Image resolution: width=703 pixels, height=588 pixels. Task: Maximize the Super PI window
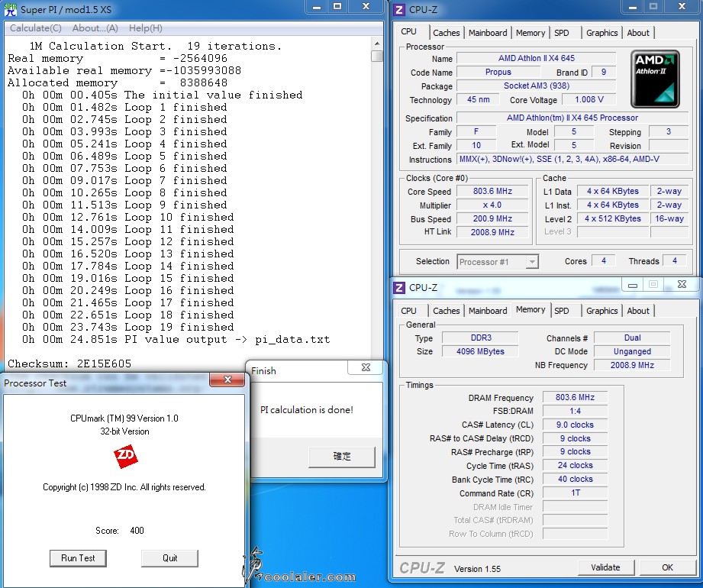coord(337,6)
